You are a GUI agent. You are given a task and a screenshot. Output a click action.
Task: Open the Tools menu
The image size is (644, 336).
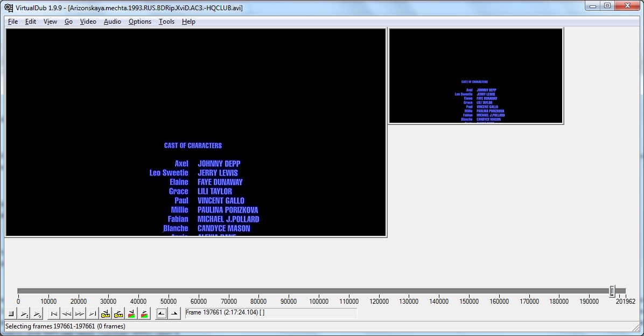(x=166, y=22)
